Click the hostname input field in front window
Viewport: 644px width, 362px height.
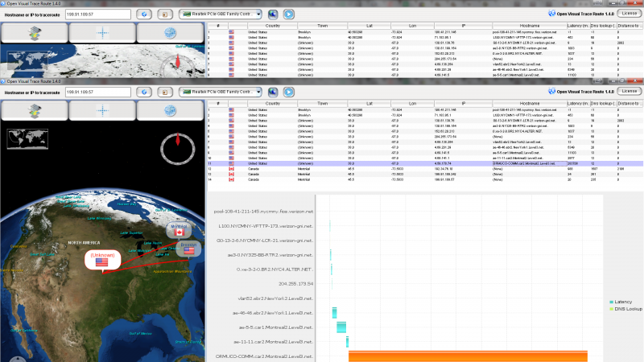(x=97, y=92)
